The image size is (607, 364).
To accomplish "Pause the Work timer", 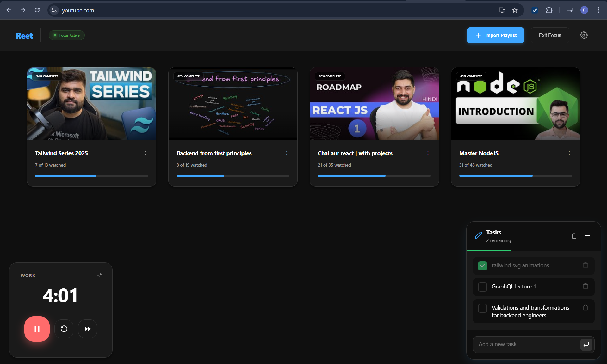I will 37,329.
